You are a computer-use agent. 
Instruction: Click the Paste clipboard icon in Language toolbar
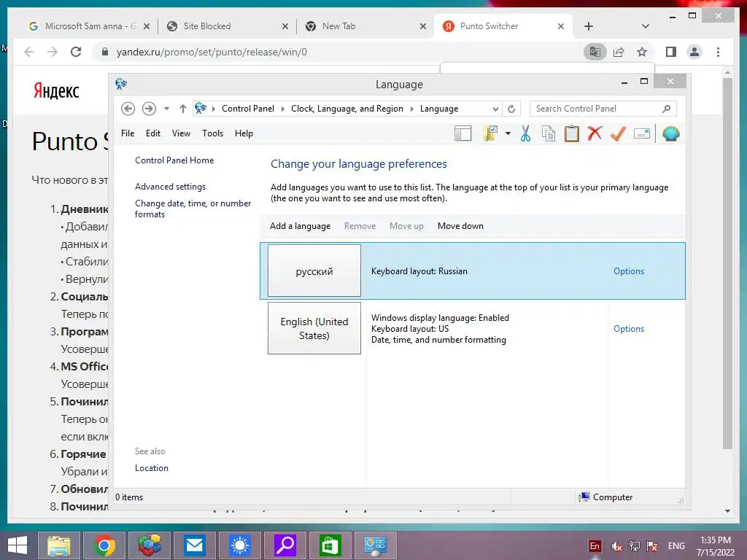(x=572, y=134)
